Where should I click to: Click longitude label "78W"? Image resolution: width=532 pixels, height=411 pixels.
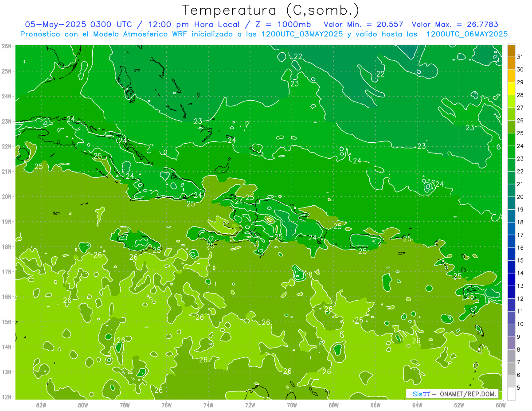(x=125, y=405)
